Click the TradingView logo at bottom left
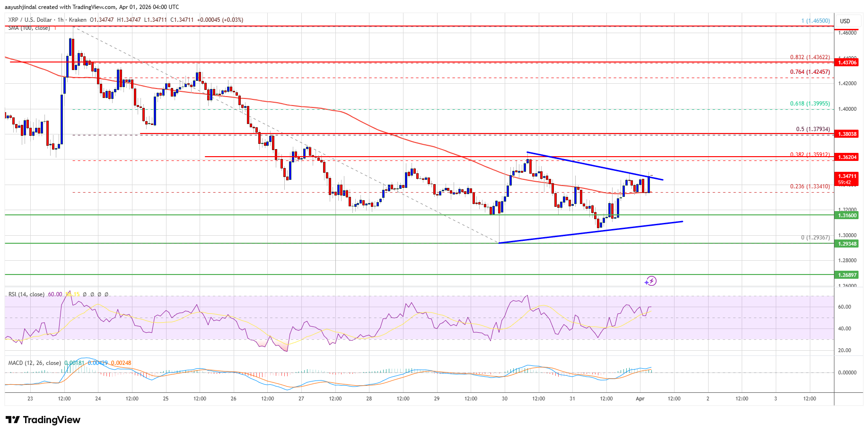 point(43,420)
